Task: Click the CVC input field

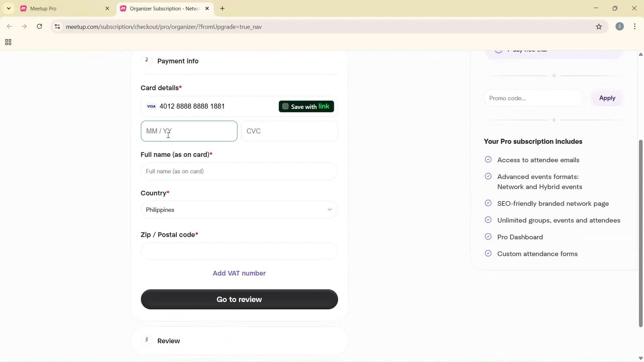Action: pos(290,131)
